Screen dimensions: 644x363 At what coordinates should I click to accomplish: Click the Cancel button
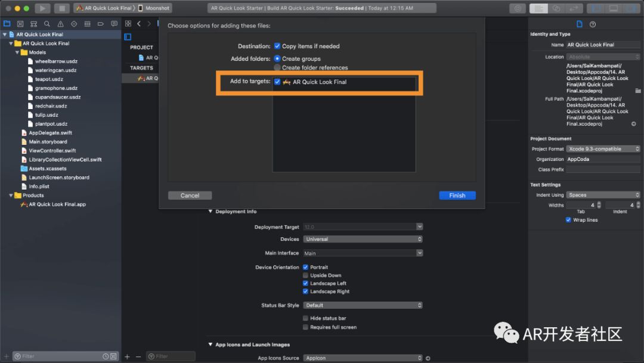pos(190,196)
